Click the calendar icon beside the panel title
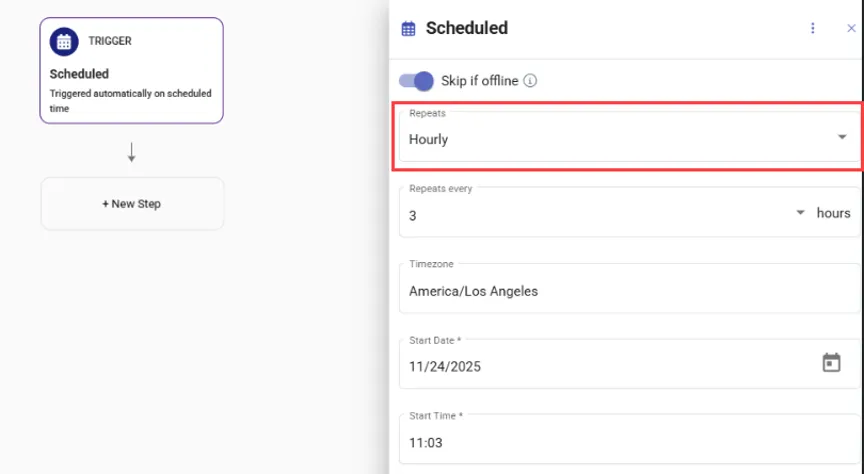 point(408,29)
